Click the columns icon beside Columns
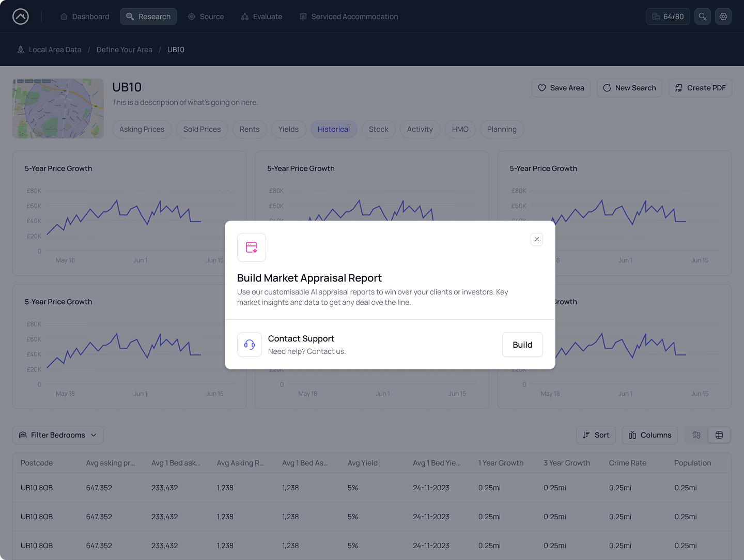The image size is (744, 560). coord(632,435)
